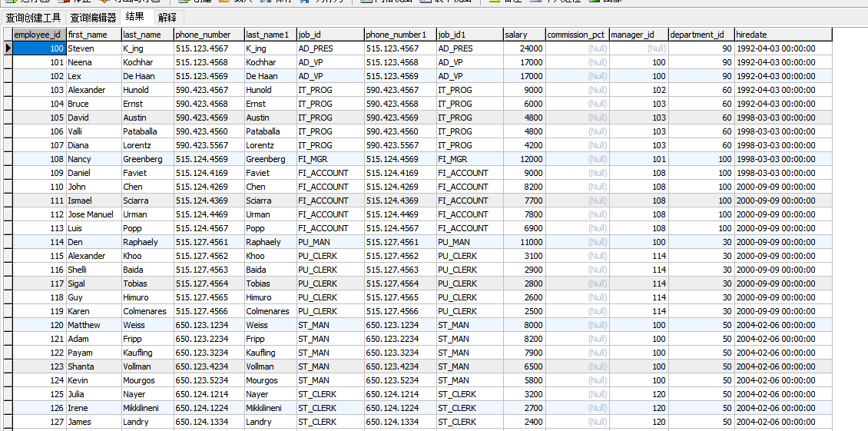
Task: Click the last_name1 column header
Action: 270,35
